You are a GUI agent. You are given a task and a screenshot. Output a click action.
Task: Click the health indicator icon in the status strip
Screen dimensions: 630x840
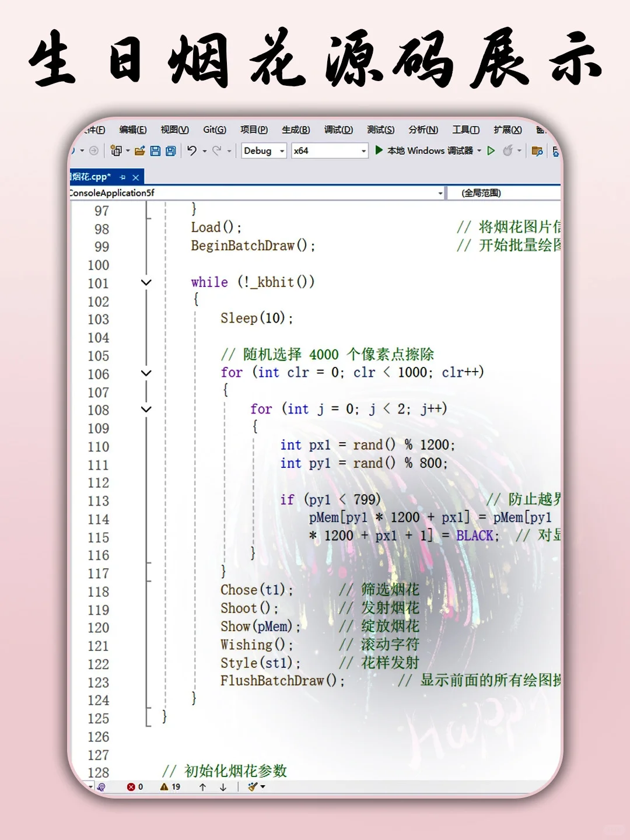point(101,787)
